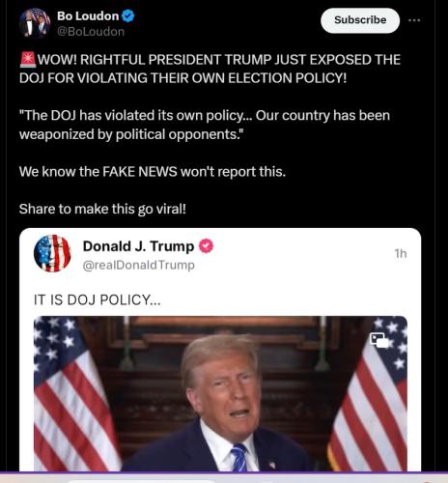Click the "Share to make this go viral!" text
The width and height of the screenshot is (448, 483).
point(102,209)
